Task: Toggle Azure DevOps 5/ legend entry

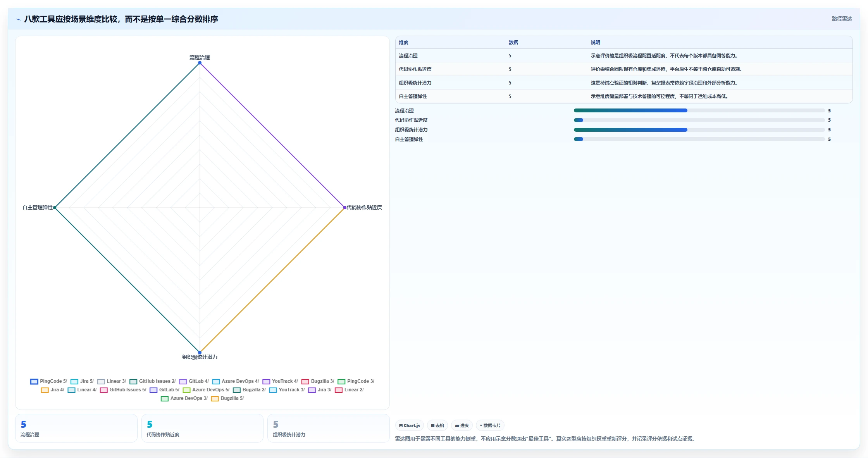Action: point(206,390)
